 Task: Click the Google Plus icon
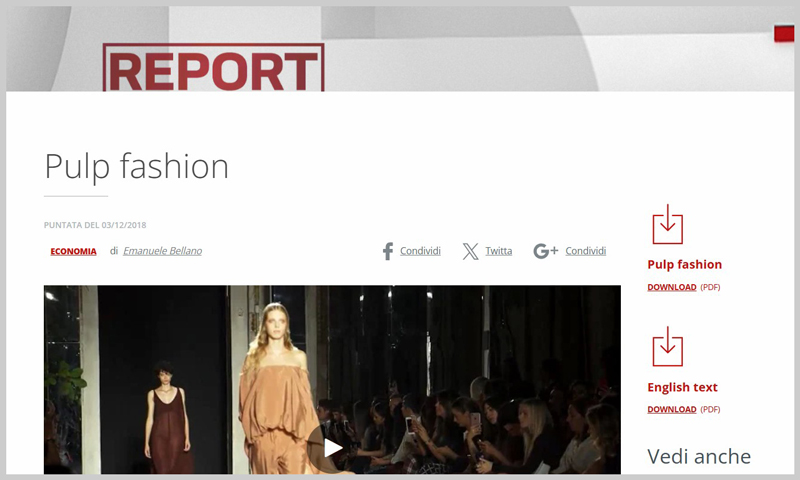[545, 251]
